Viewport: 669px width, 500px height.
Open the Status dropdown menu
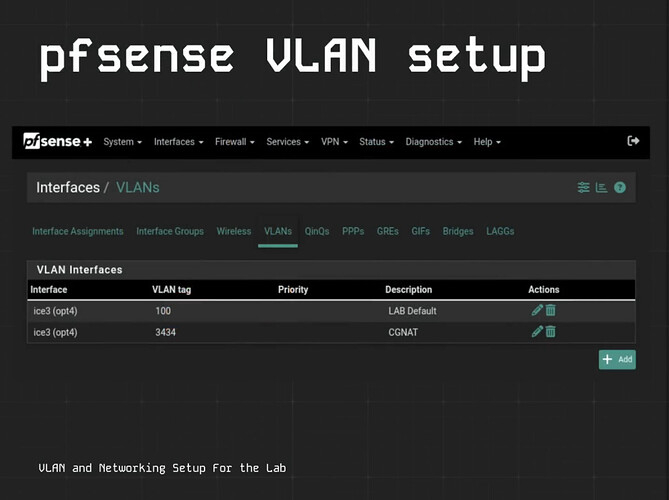376,142
